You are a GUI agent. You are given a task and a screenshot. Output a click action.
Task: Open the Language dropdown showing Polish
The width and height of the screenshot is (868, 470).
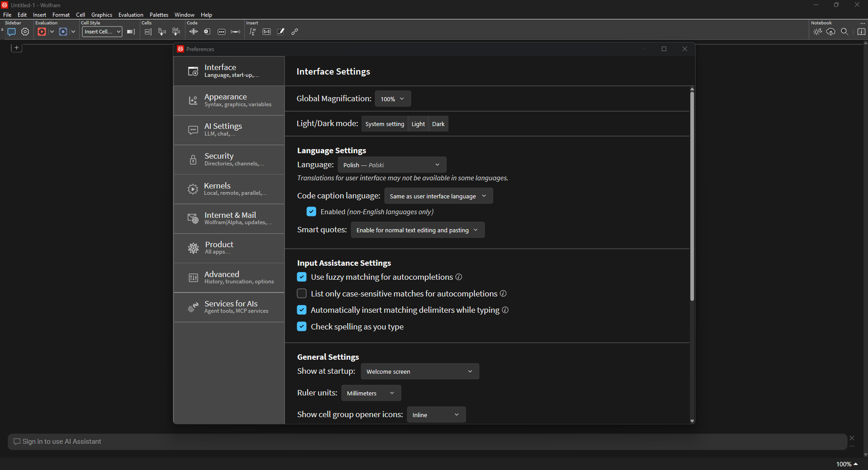[392, 165]
